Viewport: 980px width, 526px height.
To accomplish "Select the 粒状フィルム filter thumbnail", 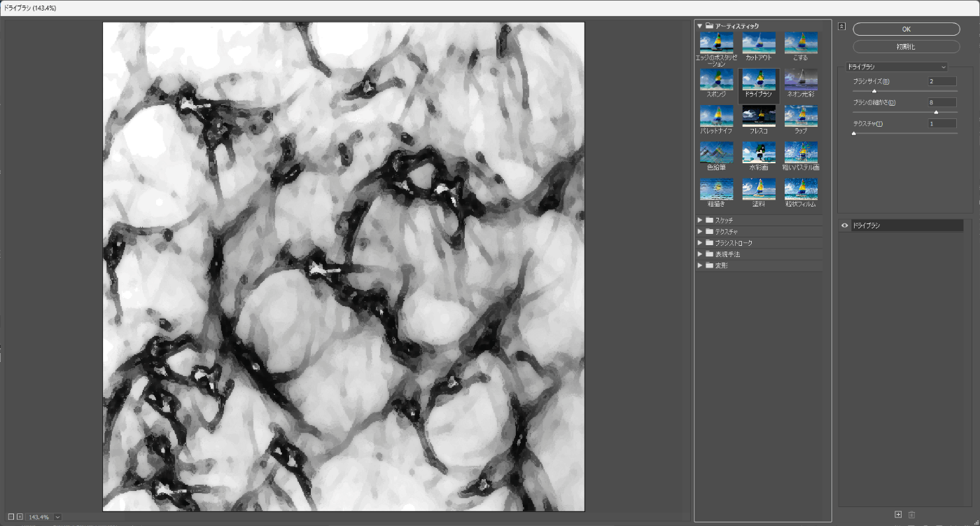I will coord(801,189).
